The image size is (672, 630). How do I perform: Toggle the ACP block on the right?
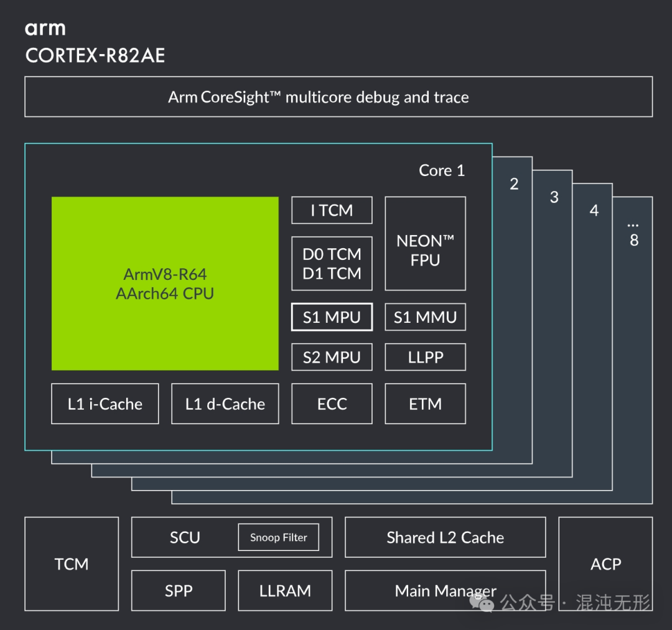click(x=605, y=564)
